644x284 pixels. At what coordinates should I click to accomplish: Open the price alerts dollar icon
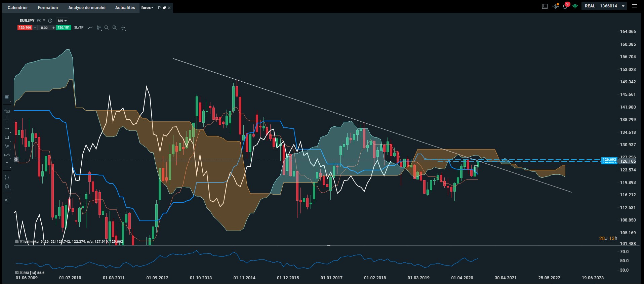point(555,6)
